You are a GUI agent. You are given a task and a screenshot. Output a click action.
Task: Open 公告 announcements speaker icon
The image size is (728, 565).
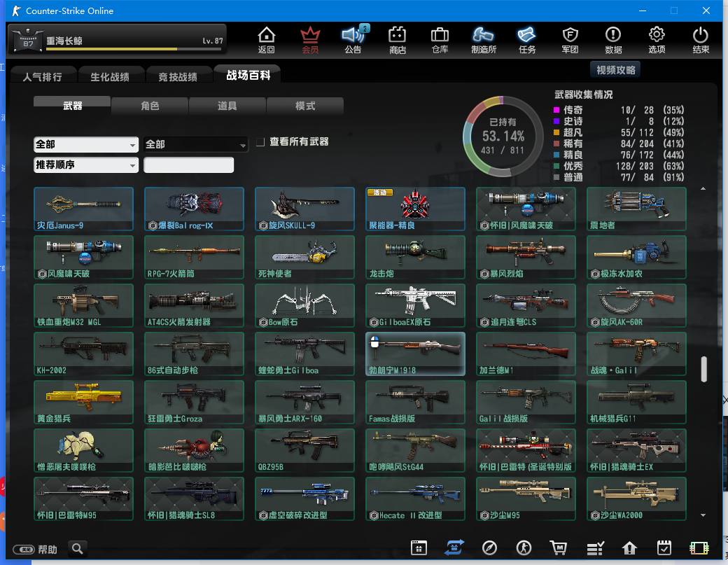pos(353,40)
